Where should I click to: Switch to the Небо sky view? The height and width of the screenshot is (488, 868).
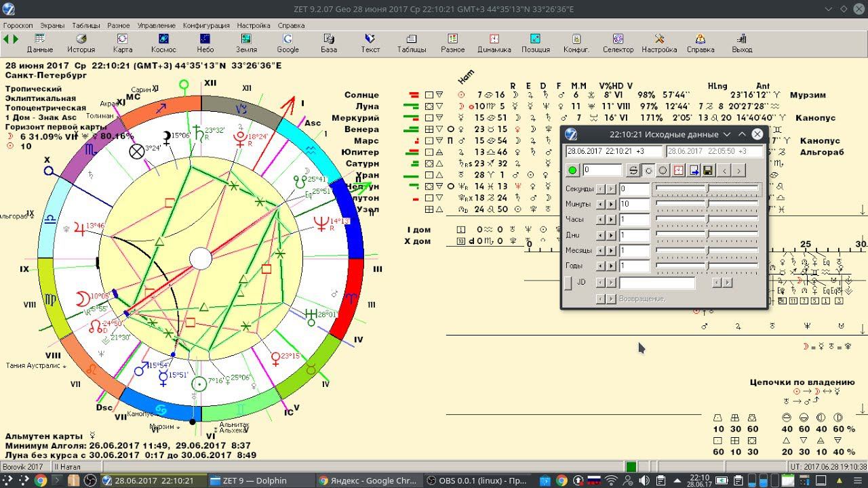(x=205, y=43)
